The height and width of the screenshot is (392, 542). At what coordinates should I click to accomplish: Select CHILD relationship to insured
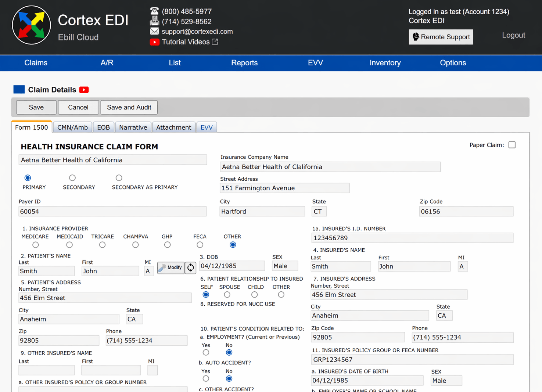tap(254, 295)
